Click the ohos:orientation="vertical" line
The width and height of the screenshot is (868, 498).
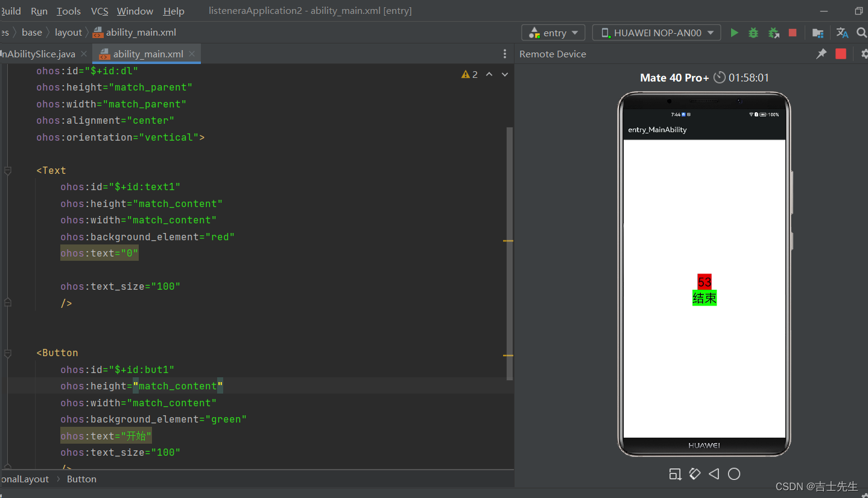[x=120, y=138]
